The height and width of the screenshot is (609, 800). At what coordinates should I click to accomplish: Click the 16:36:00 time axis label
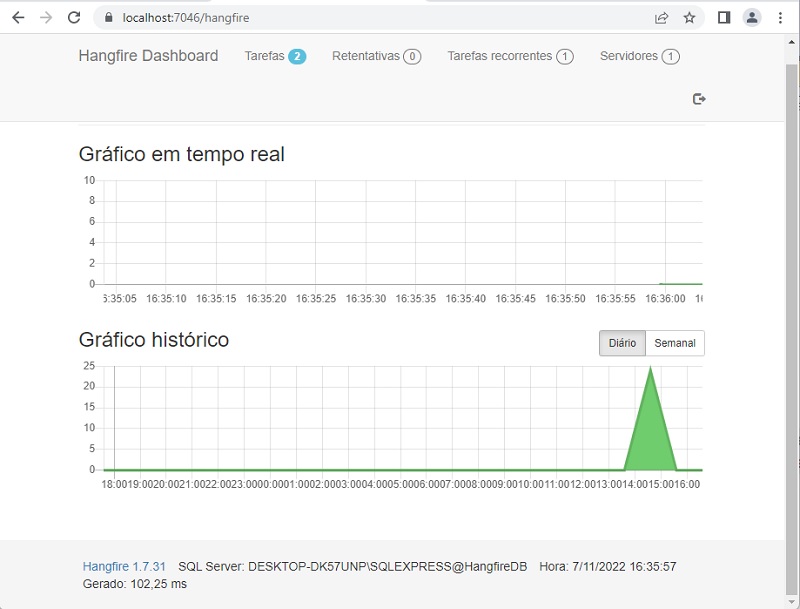click(665, 299)
